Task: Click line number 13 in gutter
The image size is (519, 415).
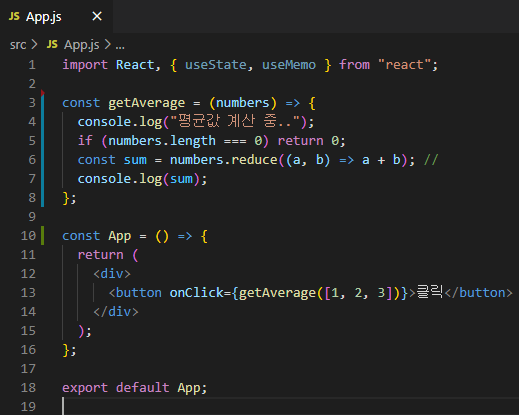Action: 28,293
